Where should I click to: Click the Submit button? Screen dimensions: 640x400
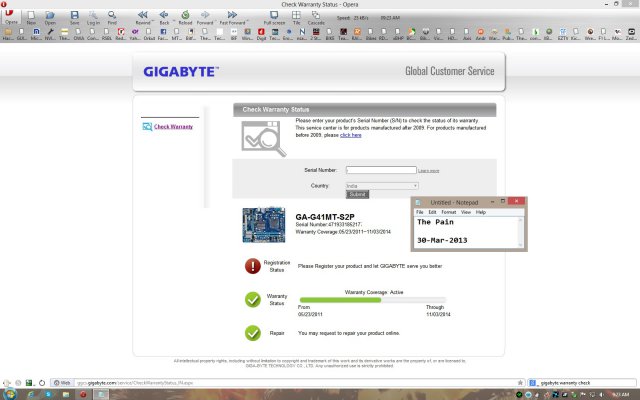click(358, 194)
